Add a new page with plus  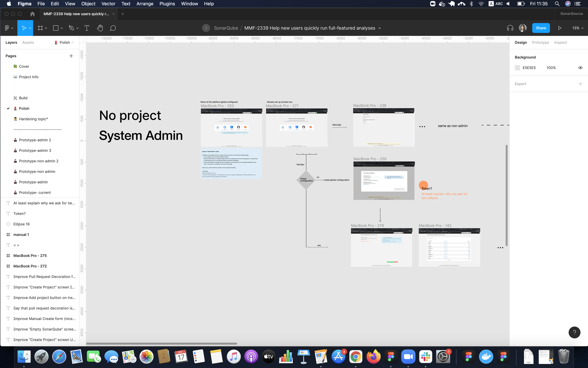click(71, 56)
